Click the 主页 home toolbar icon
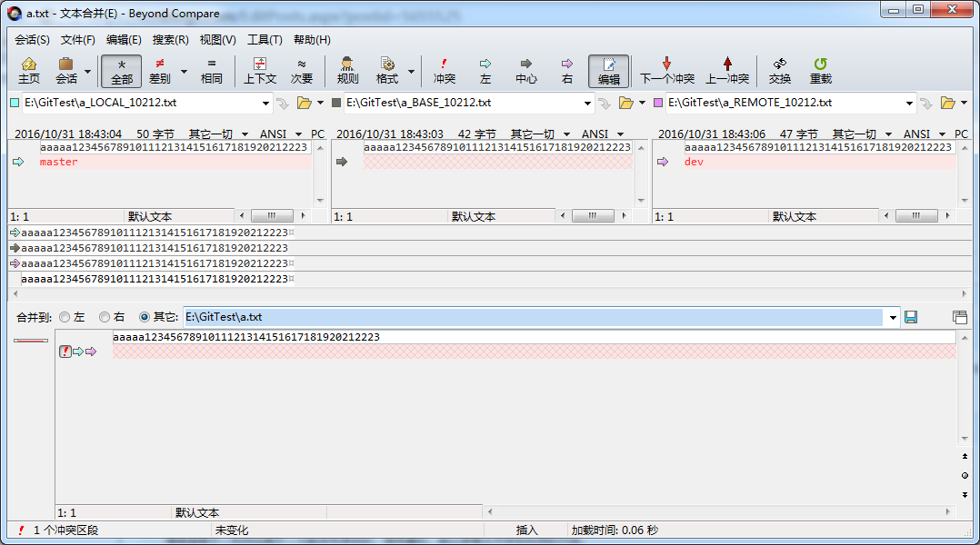This screenshot has width=980, height=545. (29, 70)
